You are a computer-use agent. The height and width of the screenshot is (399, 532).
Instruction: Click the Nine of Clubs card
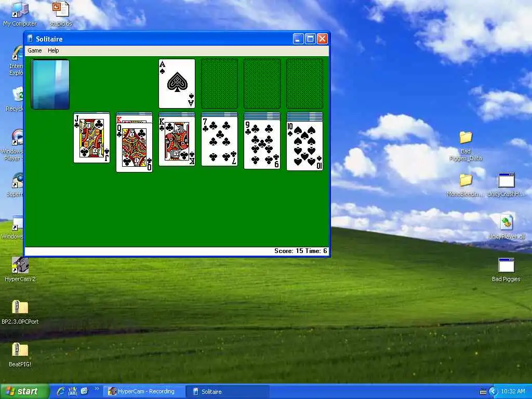point(262,144)
